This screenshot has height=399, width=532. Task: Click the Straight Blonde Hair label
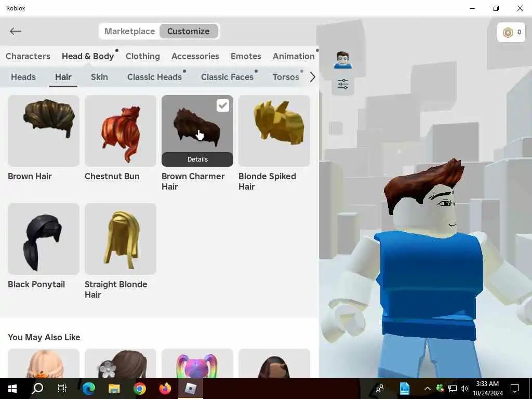click(x=116, y=289)
